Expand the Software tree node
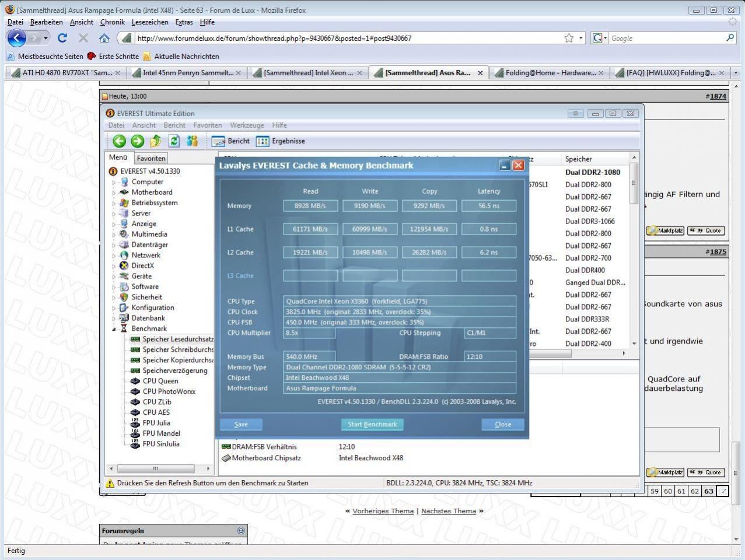This screenshot has height=560, width=745. 114,287
